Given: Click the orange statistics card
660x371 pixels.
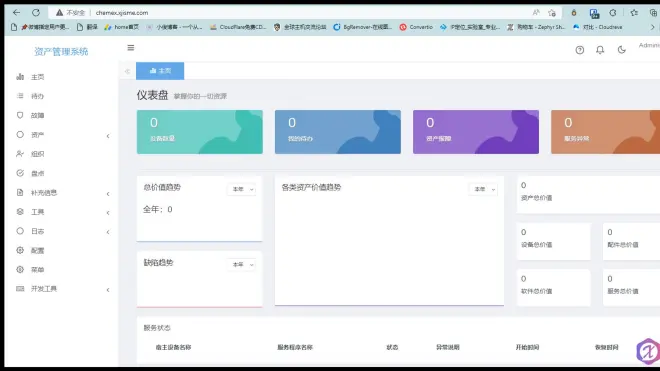Looking at the screenshot, I should (605, 132).
